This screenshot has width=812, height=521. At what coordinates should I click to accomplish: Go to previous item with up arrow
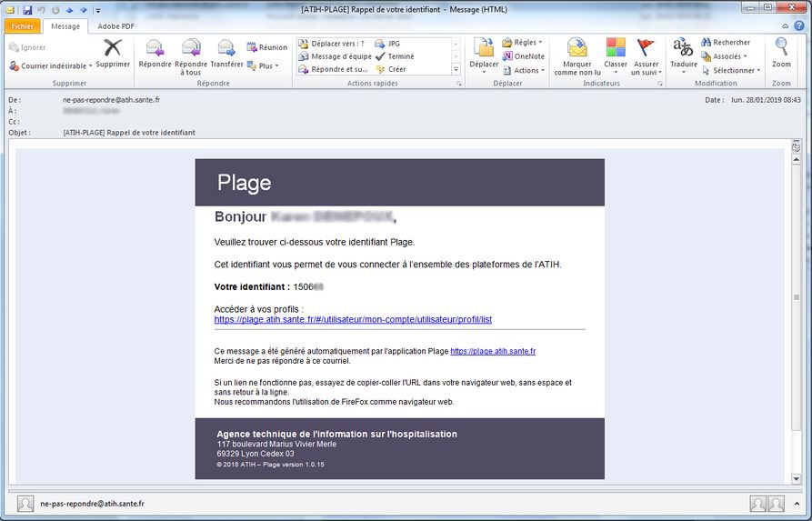point(69,10)
